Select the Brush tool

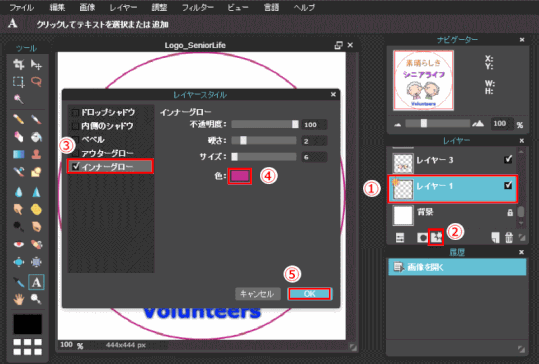point(36,119)
